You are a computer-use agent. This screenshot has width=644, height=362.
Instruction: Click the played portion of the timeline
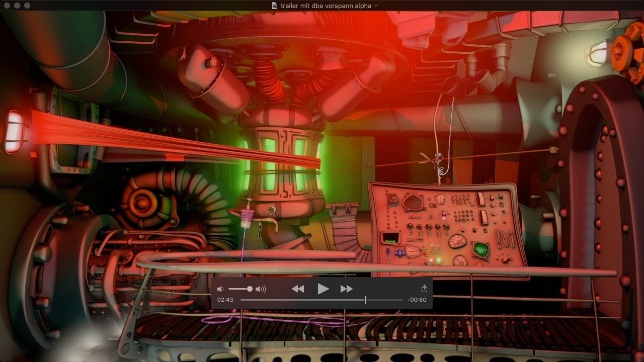[302, 300]
